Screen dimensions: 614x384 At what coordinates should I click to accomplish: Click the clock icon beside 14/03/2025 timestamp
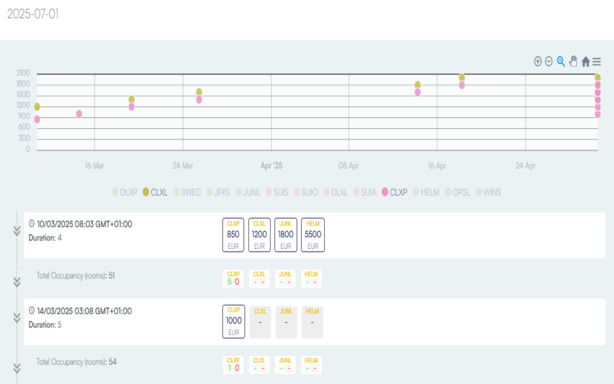pyautogui.click(x=32, y=310)
